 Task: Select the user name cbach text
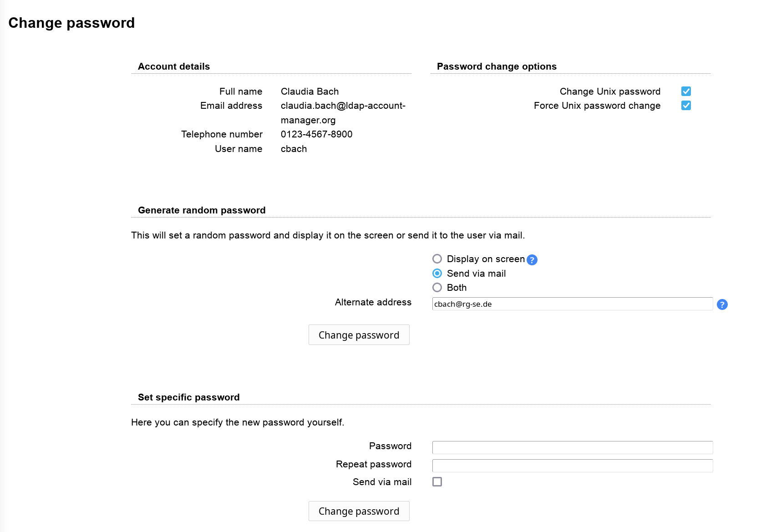pyautogui.click(x=294, y=148)
